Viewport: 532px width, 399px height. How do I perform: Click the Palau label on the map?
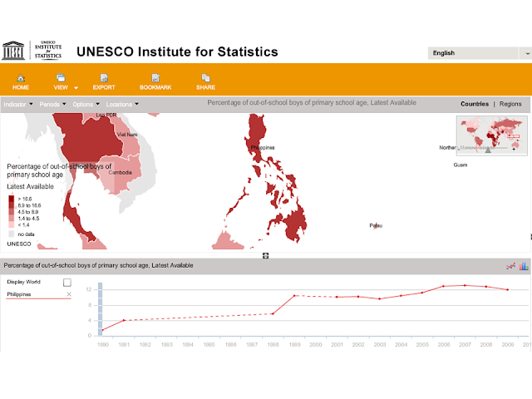point(376,225)
